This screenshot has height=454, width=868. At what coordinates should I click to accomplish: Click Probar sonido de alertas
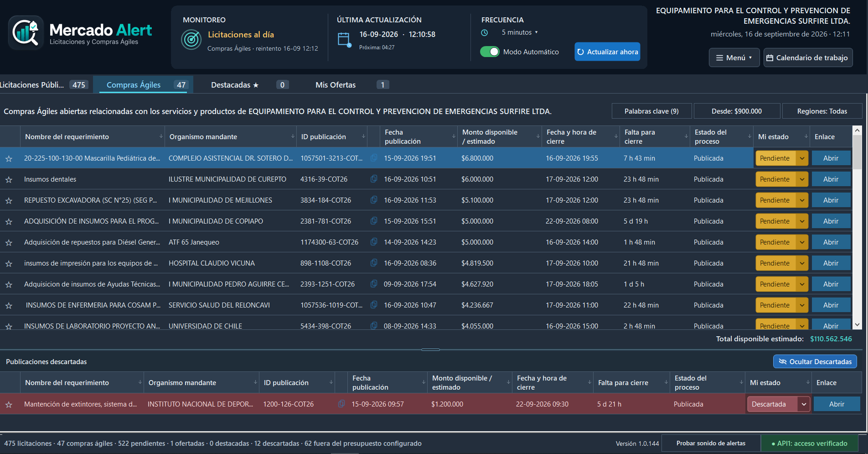[x=711, y=443]
